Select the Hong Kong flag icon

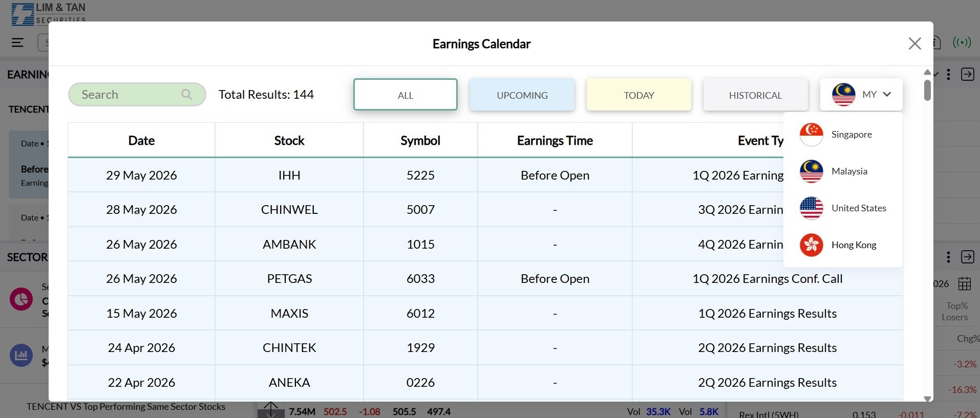[811, 245]
